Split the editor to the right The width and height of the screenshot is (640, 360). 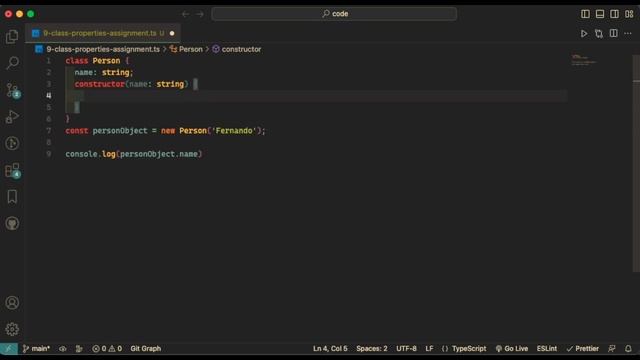coord(613,33)
